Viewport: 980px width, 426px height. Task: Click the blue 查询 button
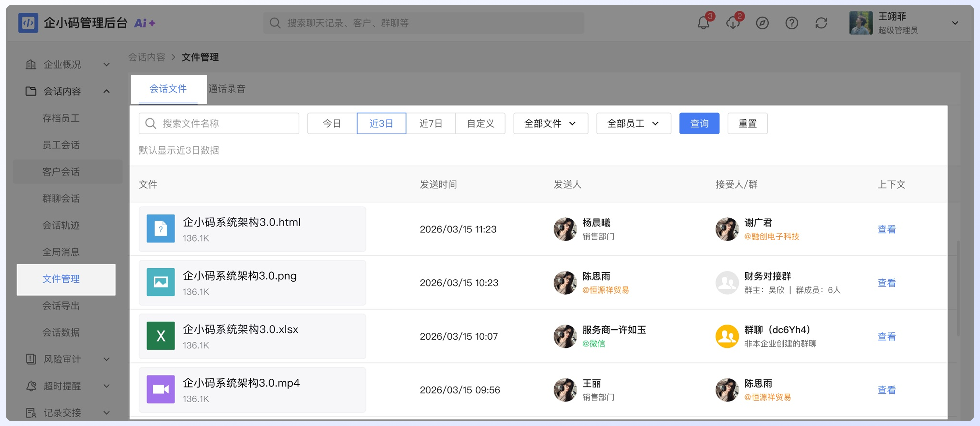click(x=699, y=123)
